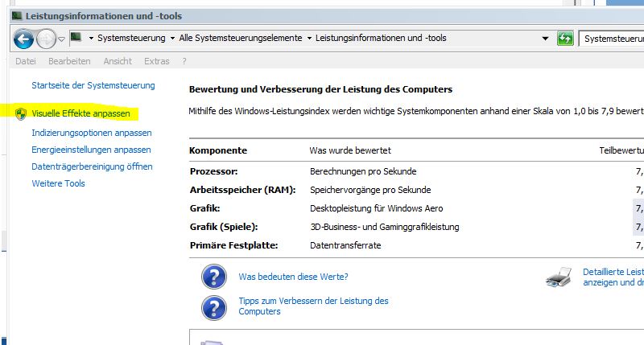Image resolution: width=644 pixels, height=345 pixels.
Task: Open the Datei menu
Action: [x=26, y=61]
